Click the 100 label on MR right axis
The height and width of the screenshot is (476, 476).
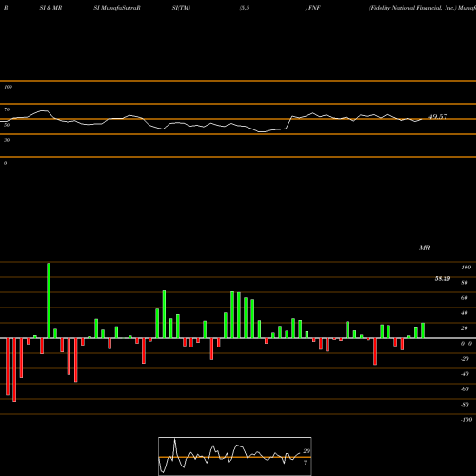point(466,268)
